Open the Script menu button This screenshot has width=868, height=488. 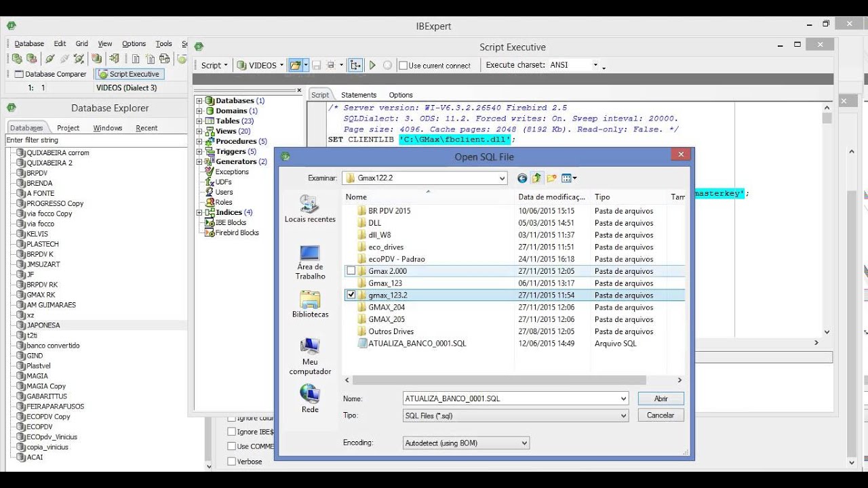[214, 66]
